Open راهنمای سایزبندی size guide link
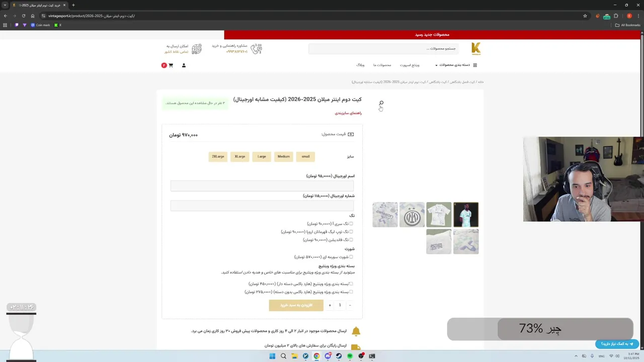The height and width of the screenshot is (362, 644). coord(348,113)
